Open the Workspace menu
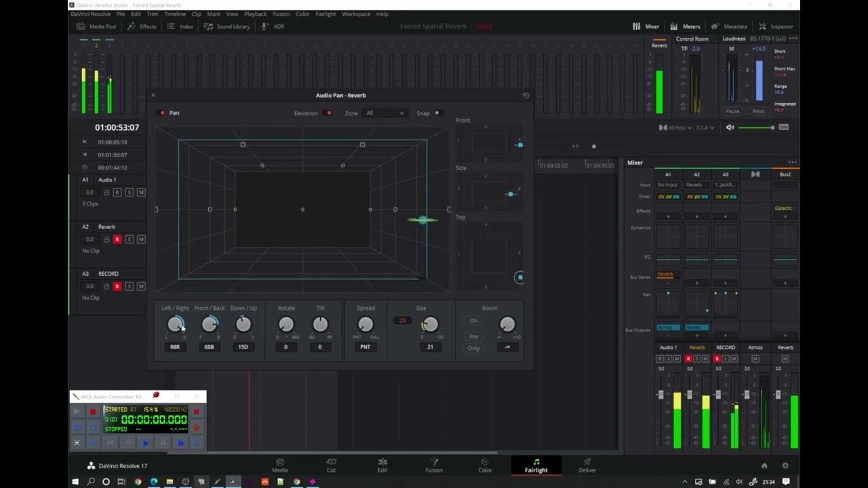The image size is (868, 488). coord(356,14)
